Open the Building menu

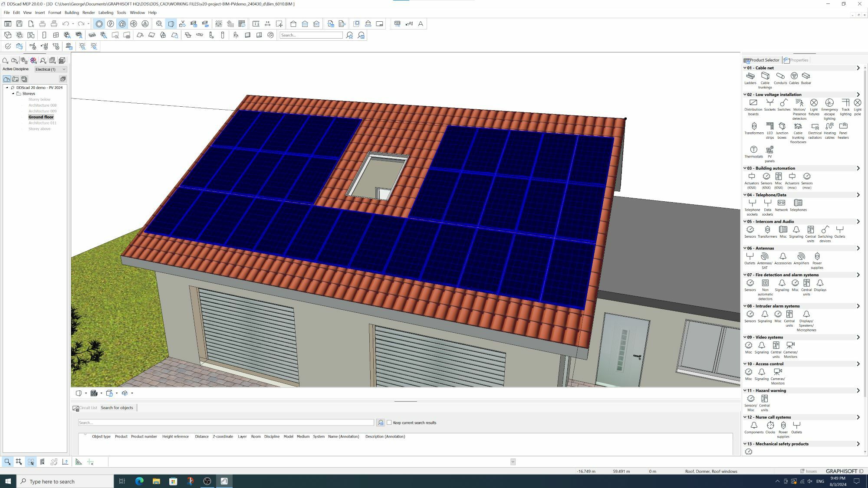pyautogui.click(x=72, y=13)
